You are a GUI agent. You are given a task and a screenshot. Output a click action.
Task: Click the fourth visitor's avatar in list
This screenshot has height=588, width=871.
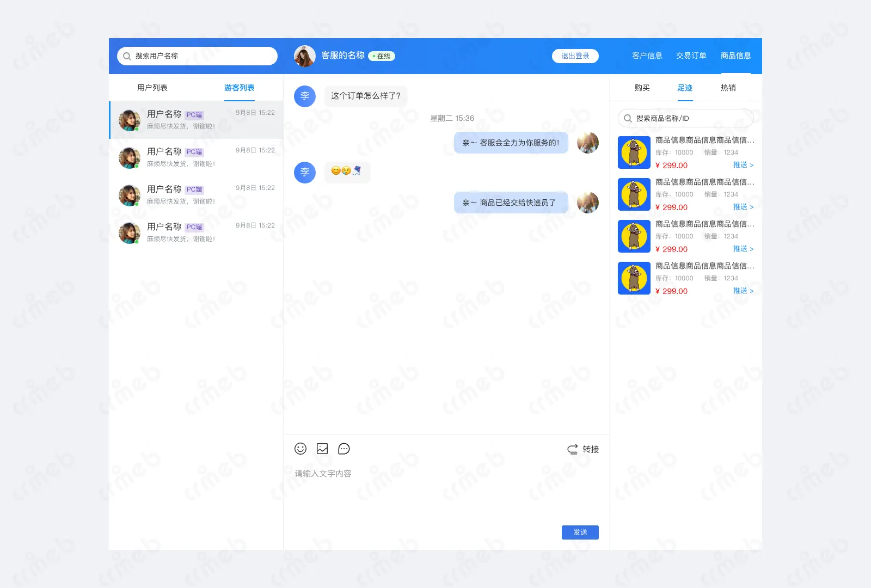pyautogui.click(x=130, y=233)
